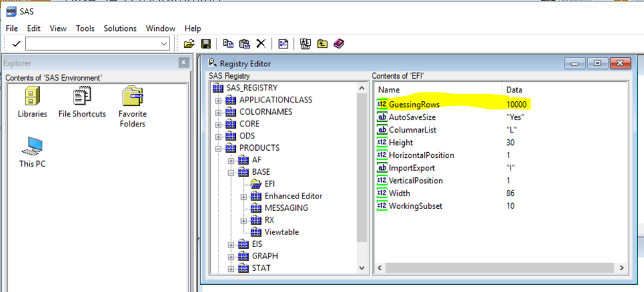The image size is (644, 292).
Task: Expand the Enhanced Editor node
Action: (244, 197)
